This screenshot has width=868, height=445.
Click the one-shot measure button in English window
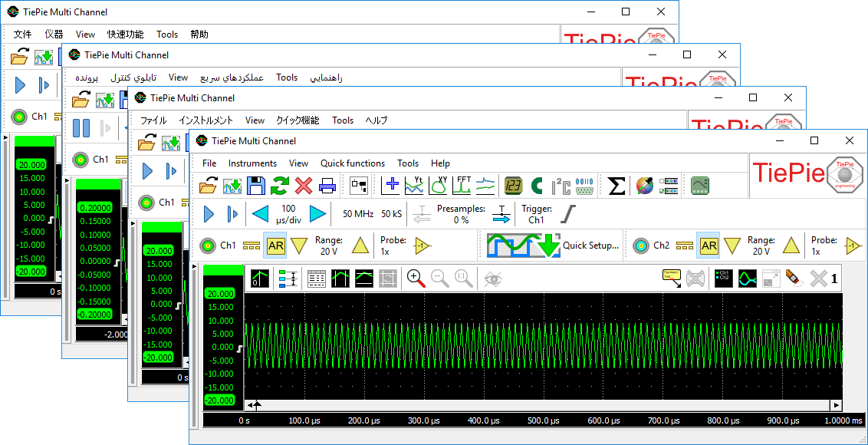tap(233, 214)
